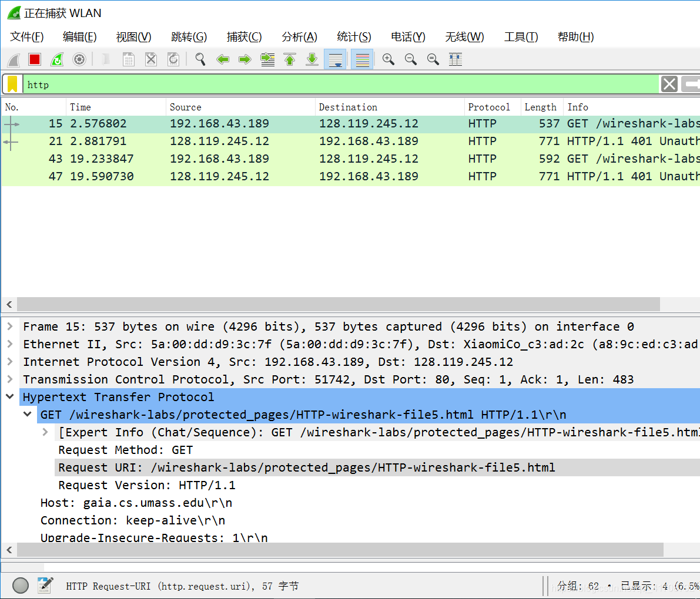Expand Internet Protocol Version 4 row
The image size is (700, 599).
click(10, 362)
